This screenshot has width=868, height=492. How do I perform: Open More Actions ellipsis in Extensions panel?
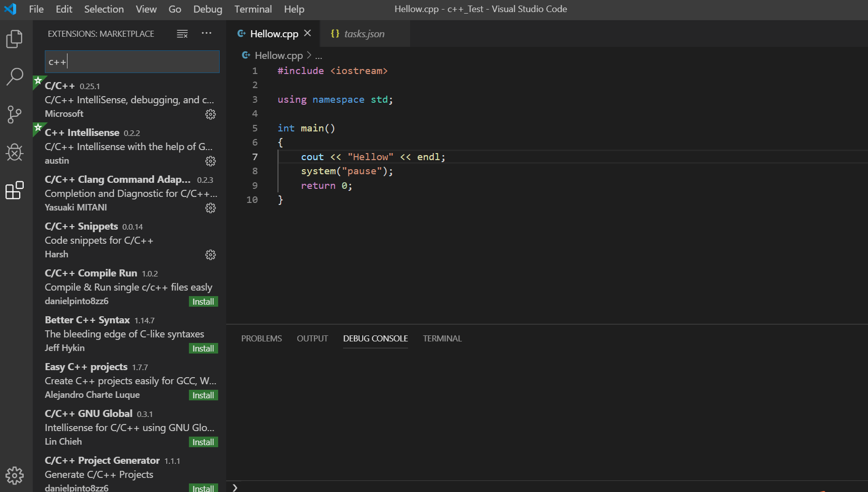[x=207, y=33]
